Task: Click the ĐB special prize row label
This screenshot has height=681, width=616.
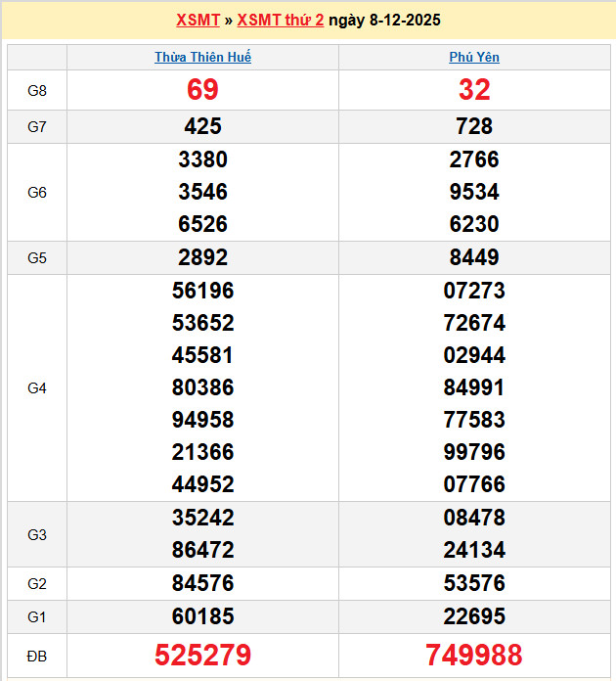Action: pos(37,656)
